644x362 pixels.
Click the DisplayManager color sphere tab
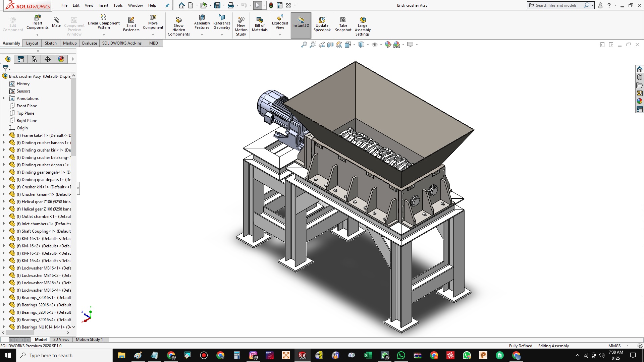[61, 59]
